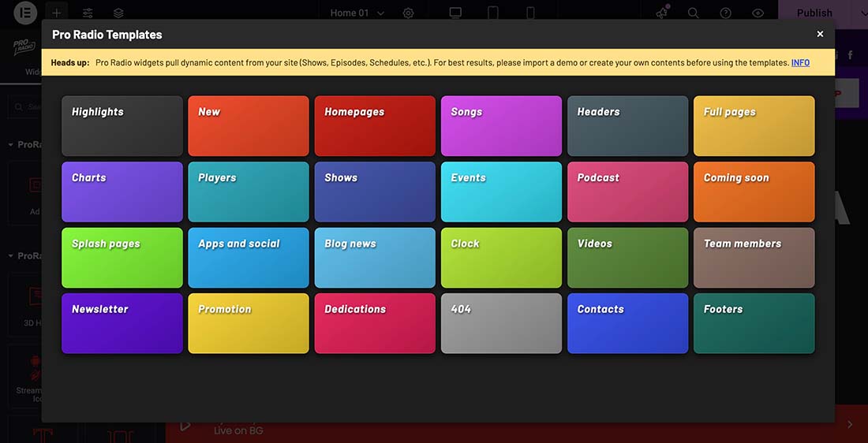868x443 pixels.
Task: Switch to tablet responsive view
Action: click(493, 13)
